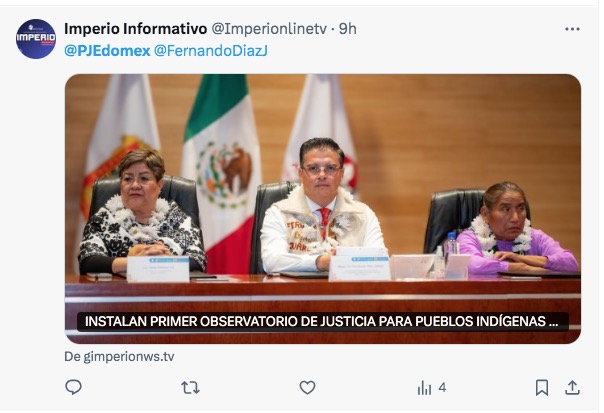Open the reply speech bubble icon

[73, 387]
